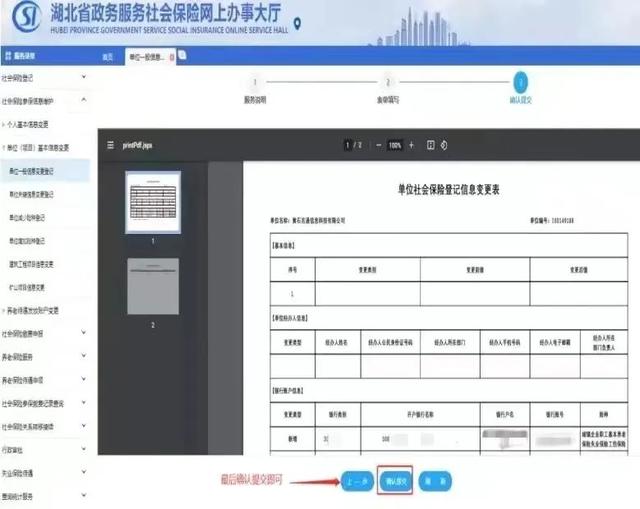Collapse the 社会保险参保信息维护 section
640x509 pixels.
pyautogui.click(x=84, y=100)
